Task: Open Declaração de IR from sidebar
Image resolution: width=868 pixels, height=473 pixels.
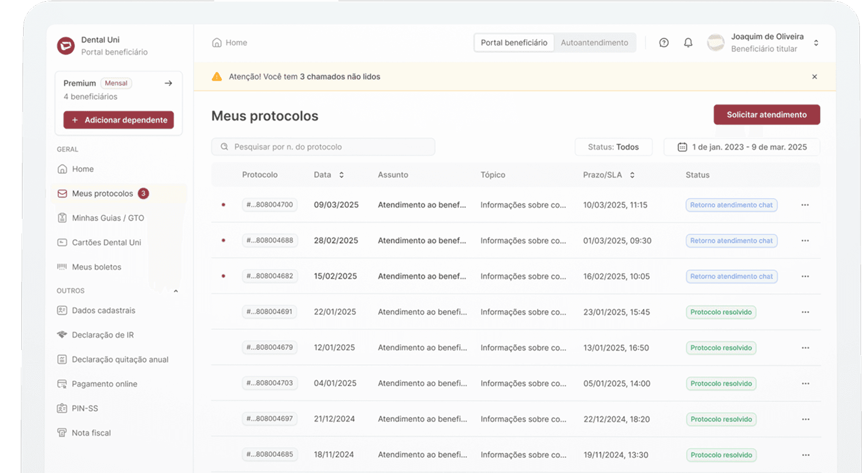Action: (x=102, y=335)
